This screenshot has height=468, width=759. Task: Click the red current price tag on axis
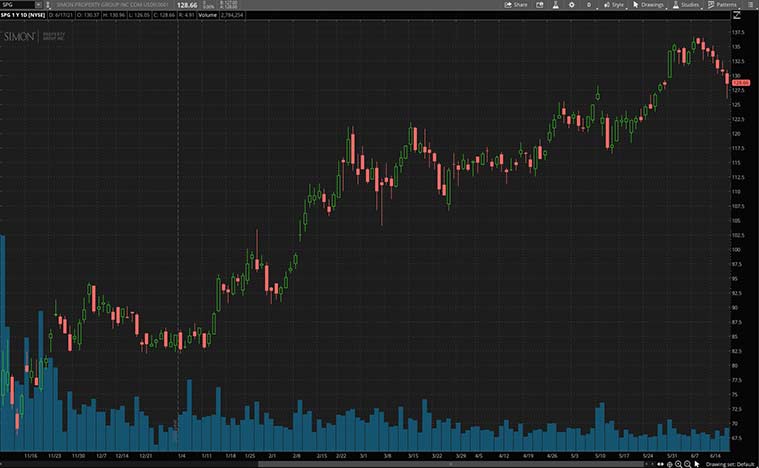741,83
